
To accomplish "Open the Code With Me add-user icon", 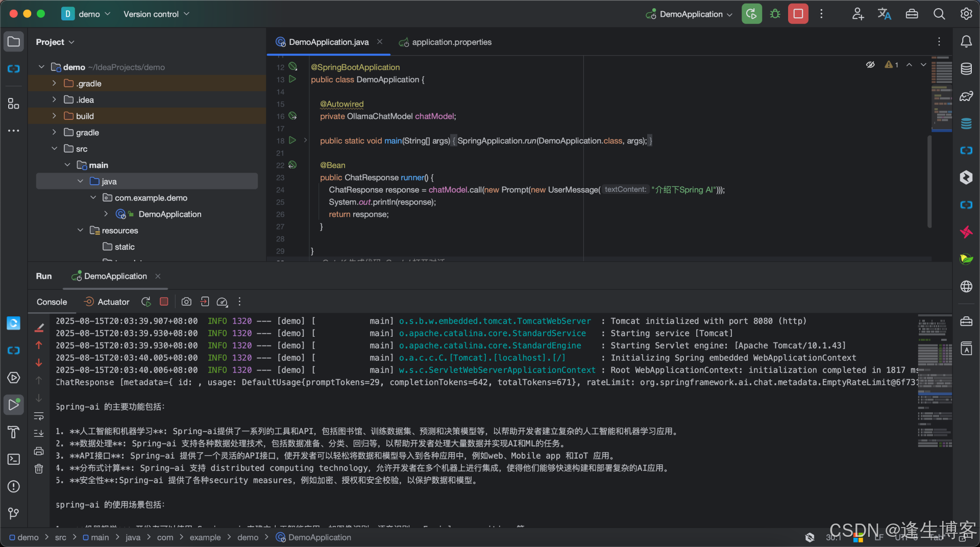I will click(857, 14).
